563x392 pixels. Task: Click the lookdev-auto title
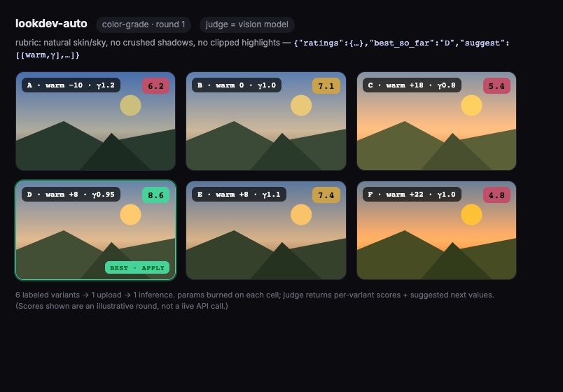51,24
